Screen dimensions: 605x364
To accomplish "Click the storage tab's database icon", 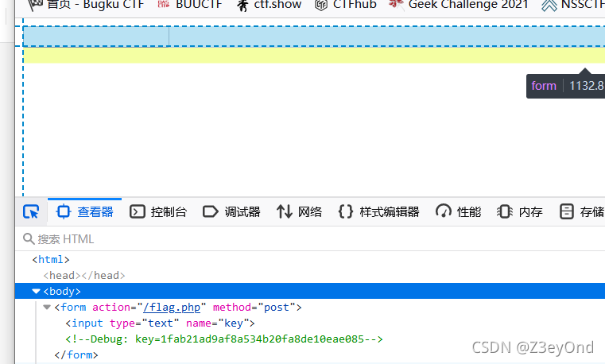I will click(x=566, y=211).
